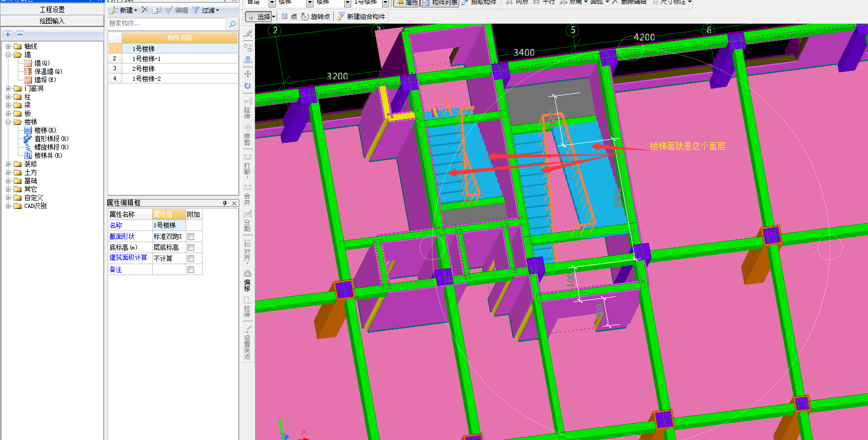Click the Stretch (拉伸) tool
868x440 pixels.
248,307
